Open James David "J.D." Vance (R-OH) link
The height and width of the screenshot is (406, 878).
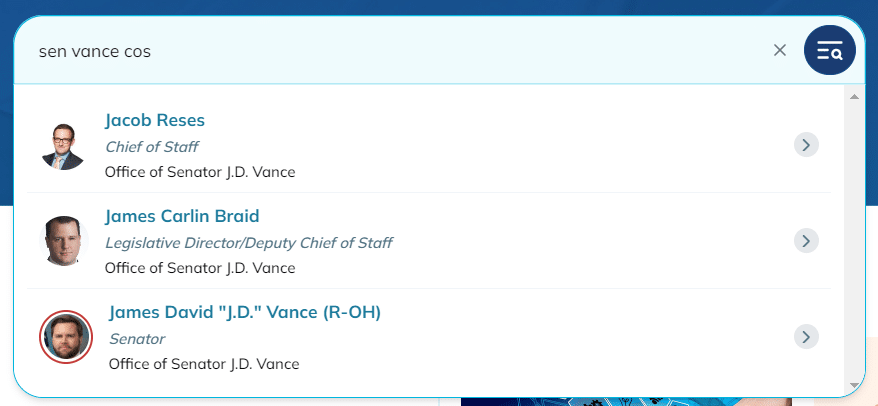pyautogui.click(x=245, y=312)
